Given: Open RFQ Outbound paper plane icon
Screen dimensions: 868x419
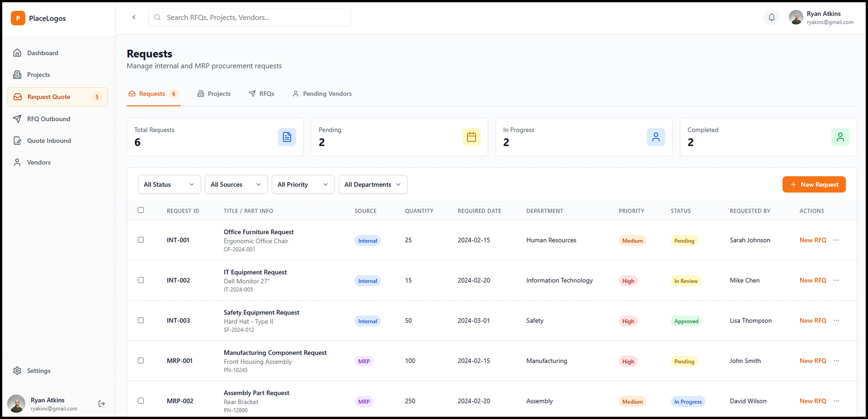Looking at the screenshot, I should [x=17, y=119].
